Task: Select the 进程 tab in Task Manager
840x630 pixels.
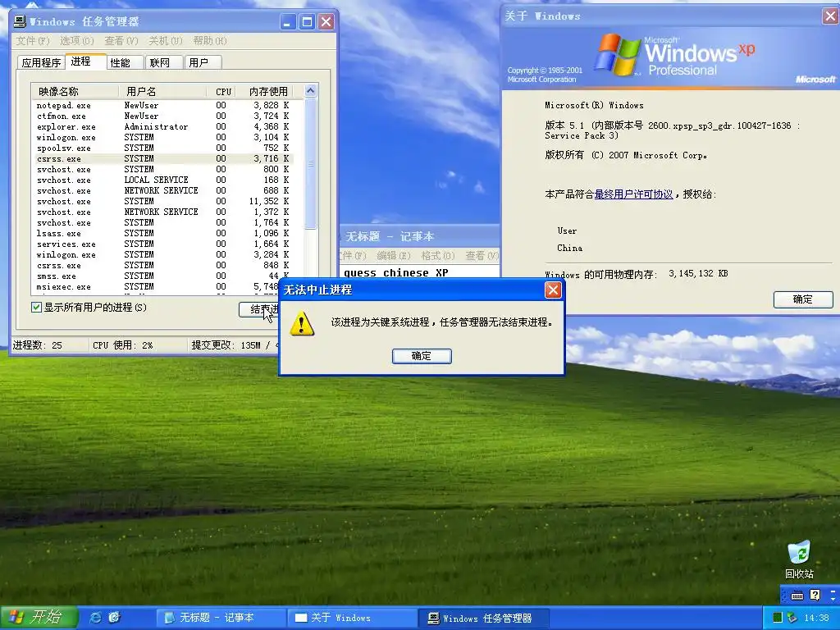Action: (85, 62)
